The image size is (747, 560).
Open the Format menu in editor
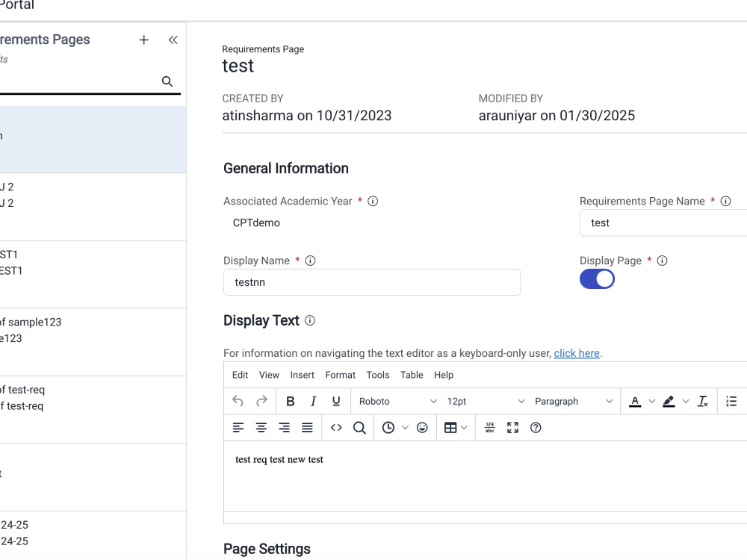pos(340,376)
